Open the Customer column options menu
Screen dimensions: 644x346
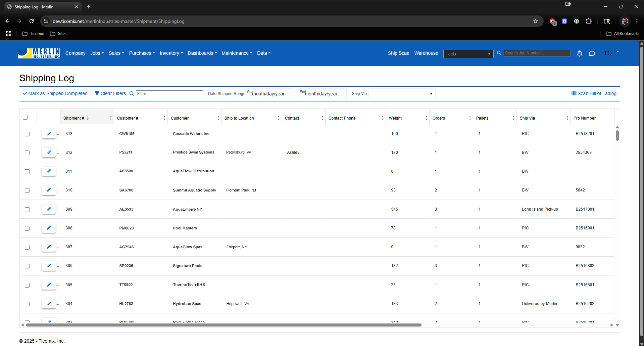tap(218, 118)
